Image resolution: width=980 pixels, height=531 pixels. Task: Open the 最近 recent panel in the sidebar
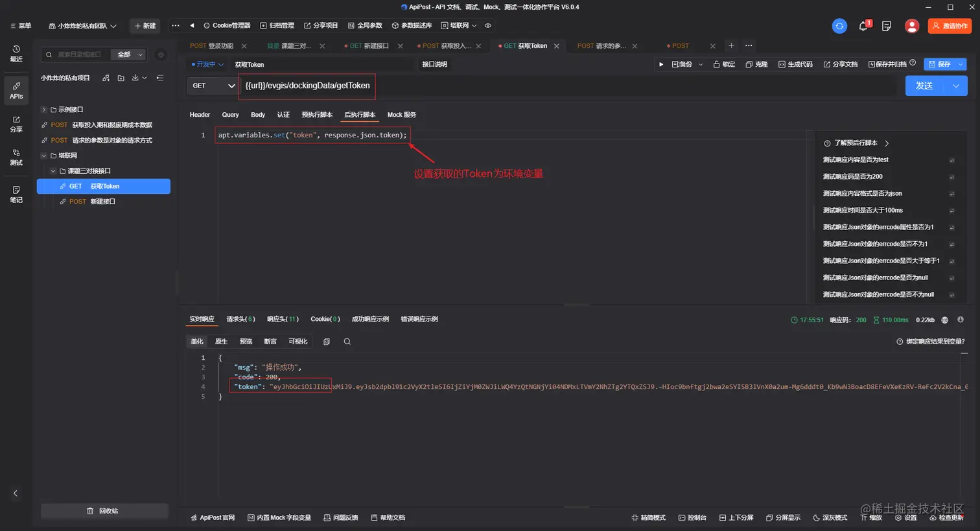coord(16,54)
